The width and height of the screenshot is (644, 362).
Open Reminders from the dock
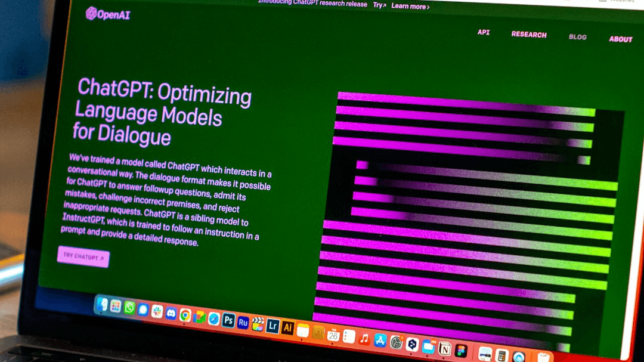coord(349,337)
